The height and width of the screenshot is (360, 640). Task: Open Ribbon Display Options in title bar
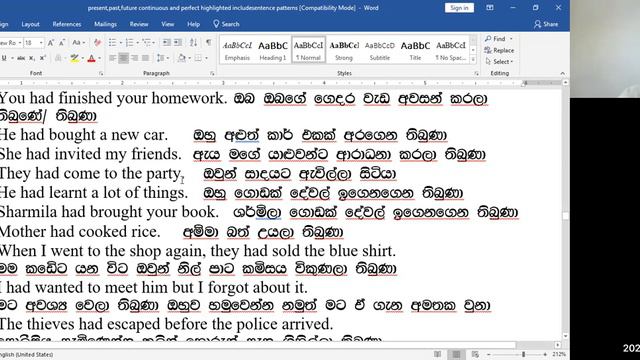pos(490,8)
